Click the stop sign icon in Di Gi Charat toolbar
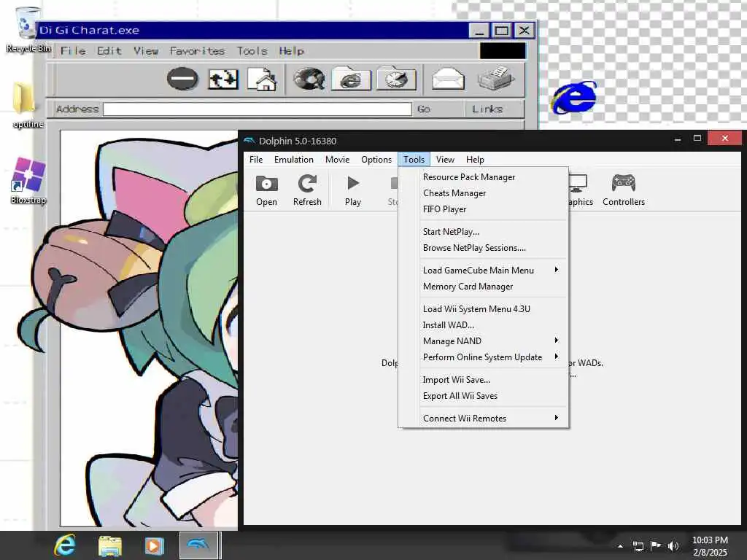Viewport: 747px width, 560px height. coord(182,79)
